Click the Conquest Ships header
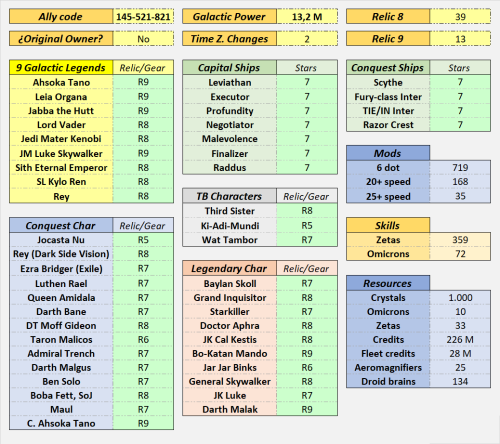The image size is (500, 444). point(388,67)
